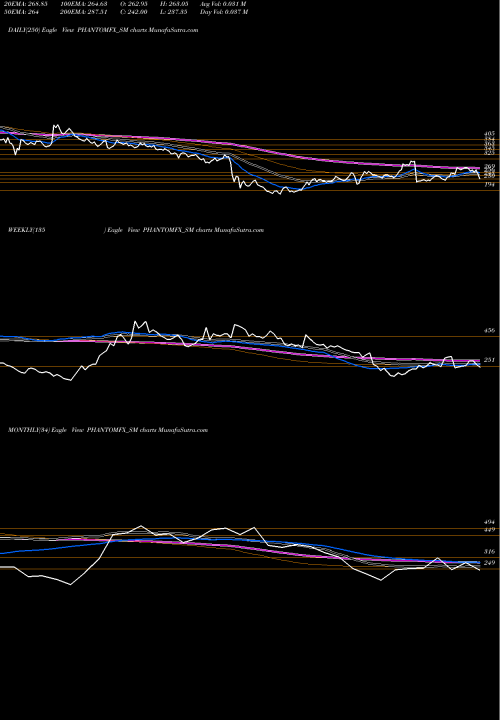This screenshot has width=500, height=720.
Task: Click the 194 price level on daily chart
Action: tap(489, 184)
